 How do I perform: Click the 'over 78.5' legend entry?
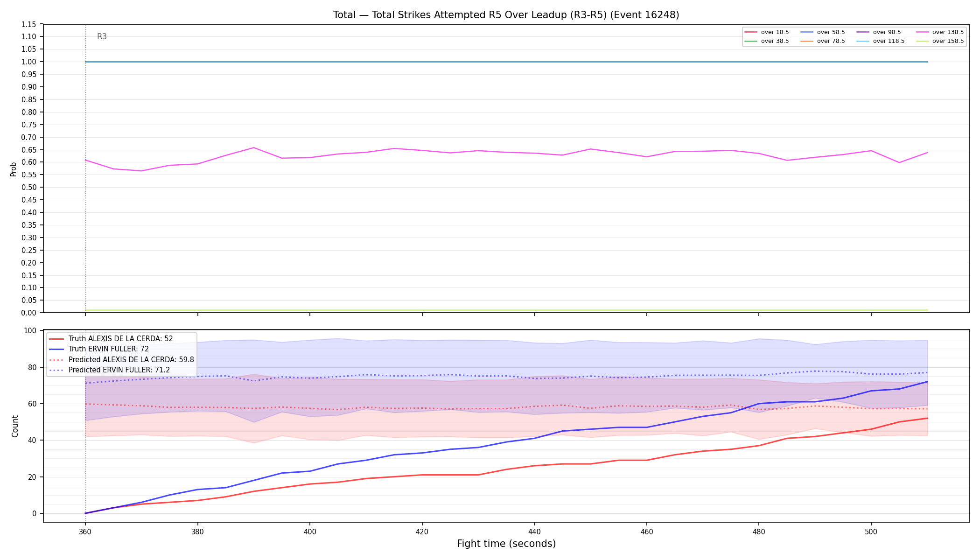click(x=822, y=41)
